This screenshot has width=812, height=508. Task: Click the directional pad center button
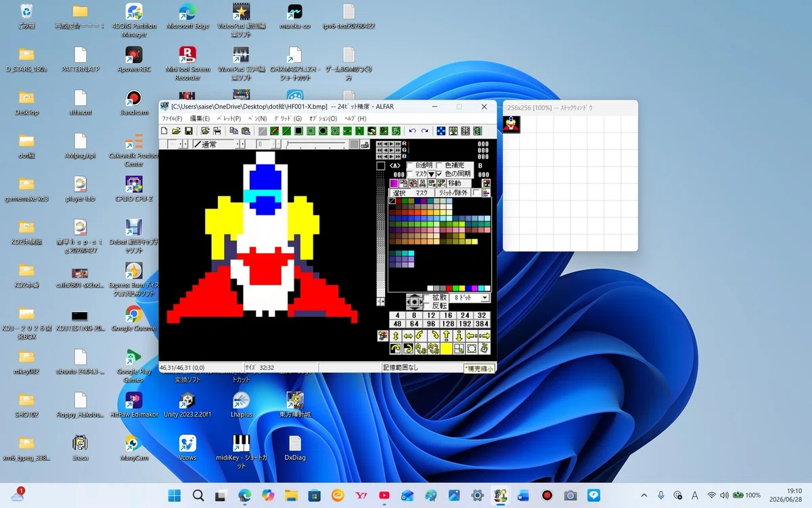[415, 301]
